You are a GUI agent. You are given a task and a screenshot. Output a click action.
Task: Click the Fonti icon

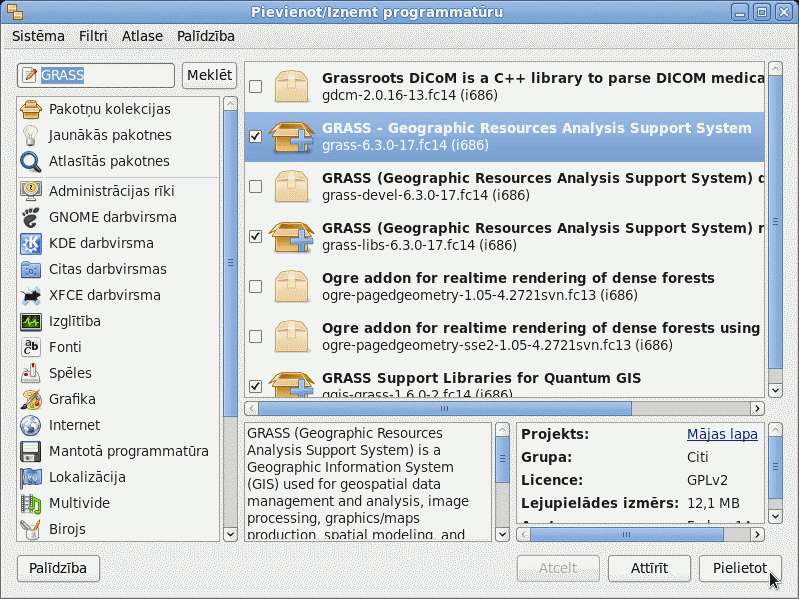(x=31, y=347)
